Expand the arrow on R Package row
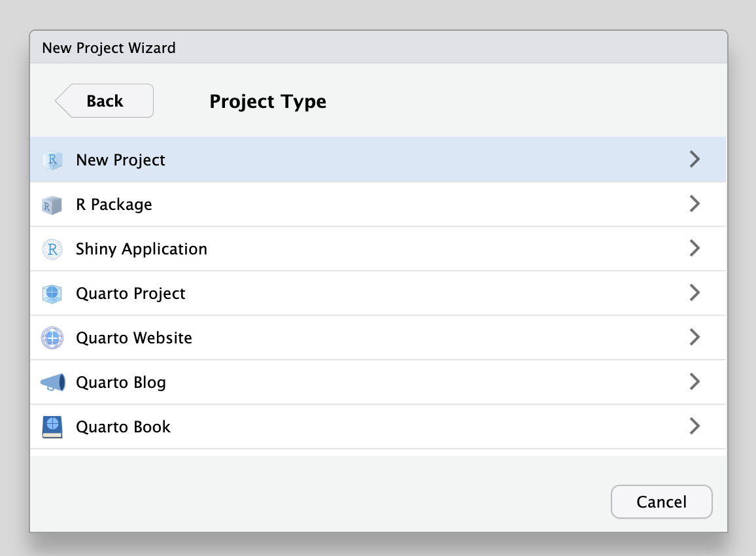756x556 pixels. click(695, 204)
